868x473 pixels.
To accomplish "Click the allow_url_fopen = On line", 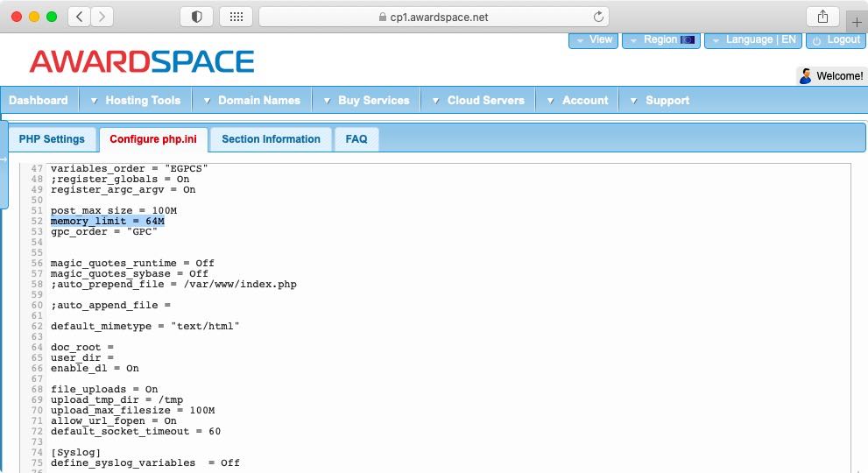I will (x=114, y=421).
